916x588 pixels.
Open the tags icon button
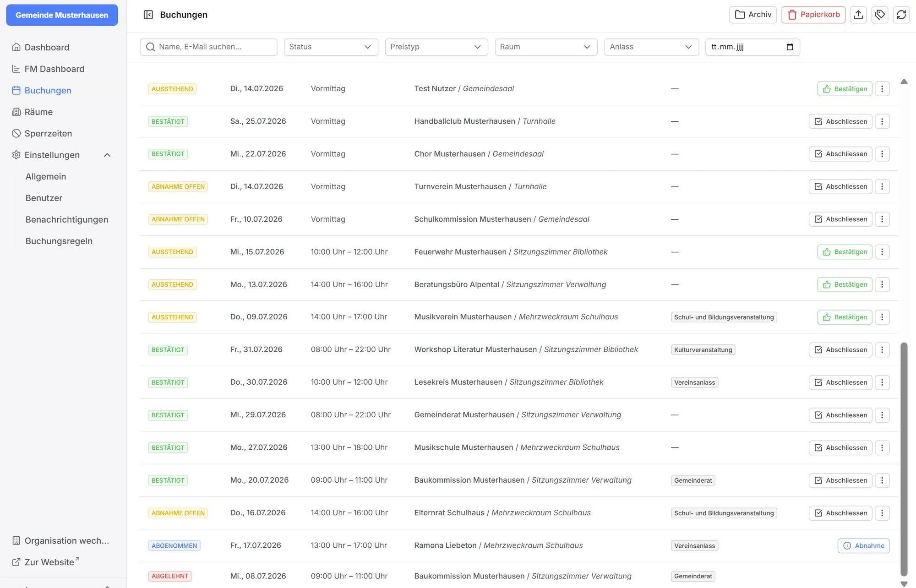880,15
